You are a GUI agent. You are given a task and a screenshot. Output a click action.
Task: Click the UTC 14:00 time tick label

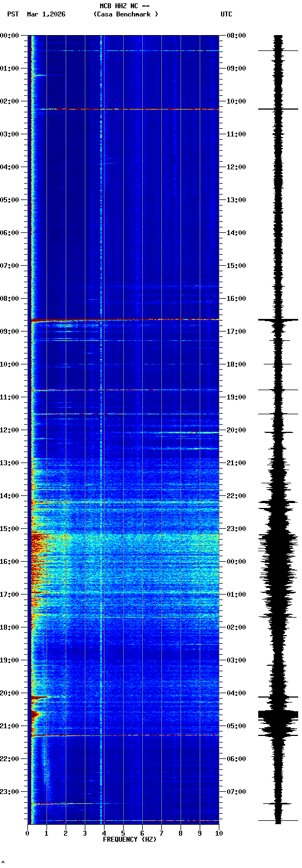236,233
